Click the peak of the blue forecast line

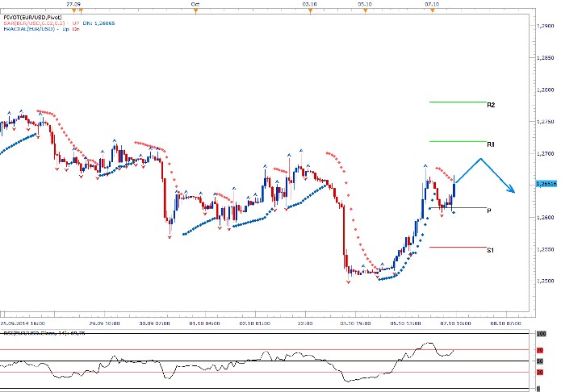(481, 158)
